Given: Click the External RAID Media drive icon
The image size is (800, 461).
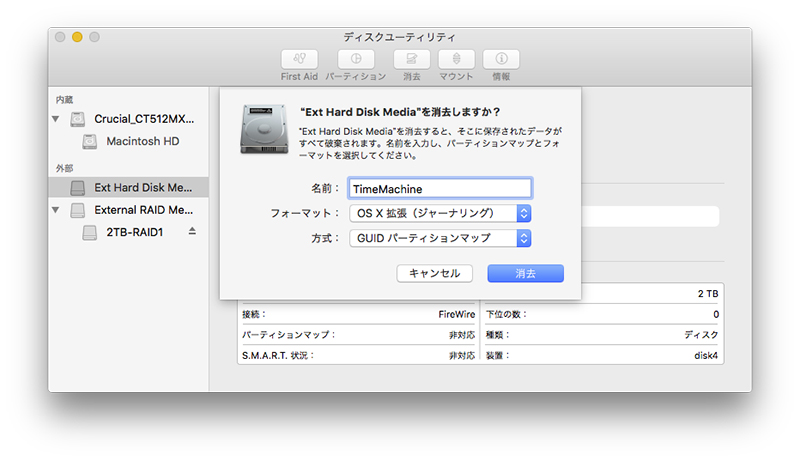Looking at the screenshot, I should coord(78,210).
